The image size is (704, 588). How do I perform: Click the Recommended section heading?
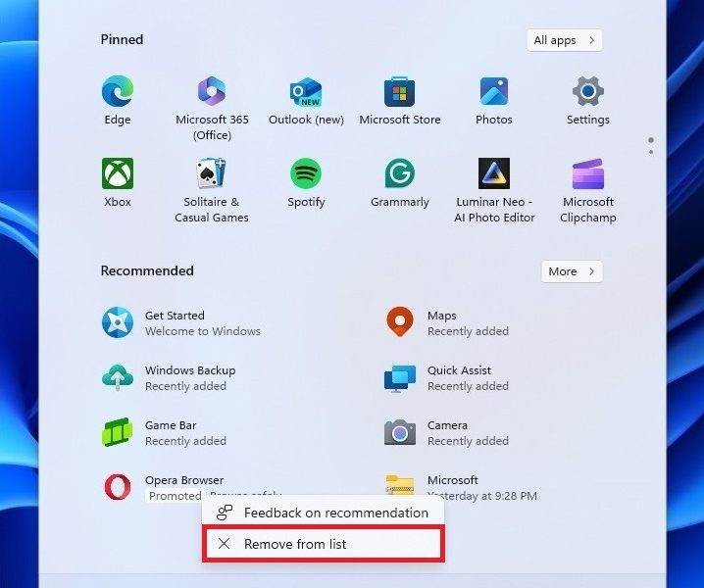tap(147, 270)
